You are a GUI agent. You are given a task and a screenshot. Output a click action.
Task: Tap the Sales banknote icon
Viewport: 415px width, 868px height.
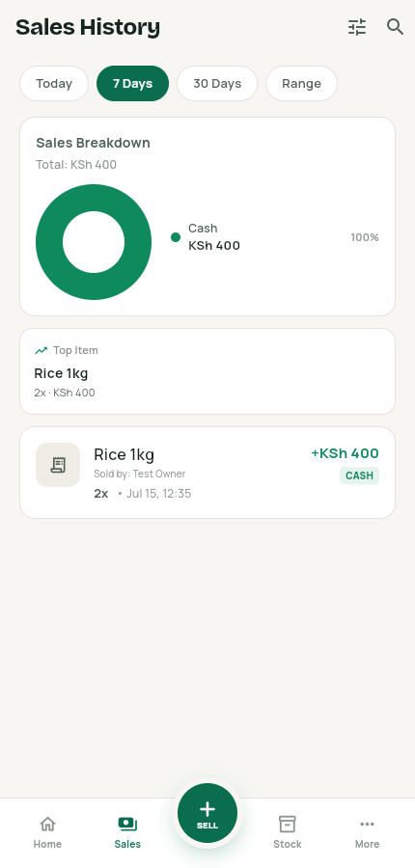click(x=127, y=824)
